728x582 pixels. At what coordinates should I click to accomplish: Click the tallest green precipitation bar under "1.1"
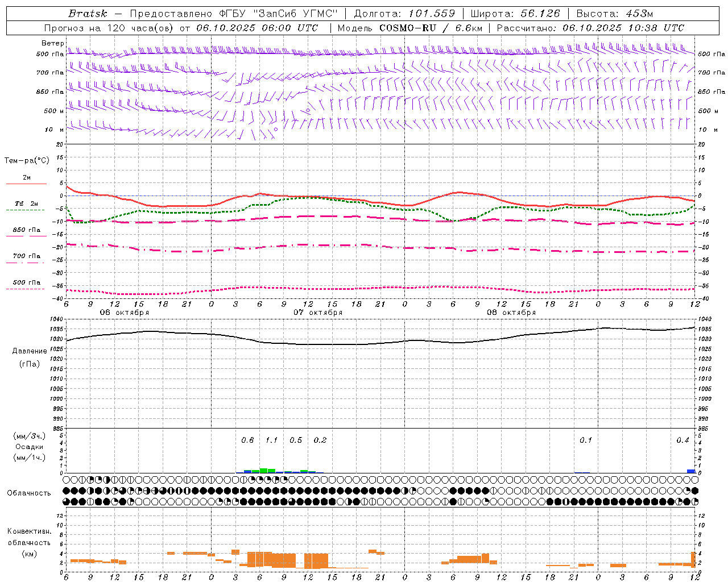pos(264,471)
